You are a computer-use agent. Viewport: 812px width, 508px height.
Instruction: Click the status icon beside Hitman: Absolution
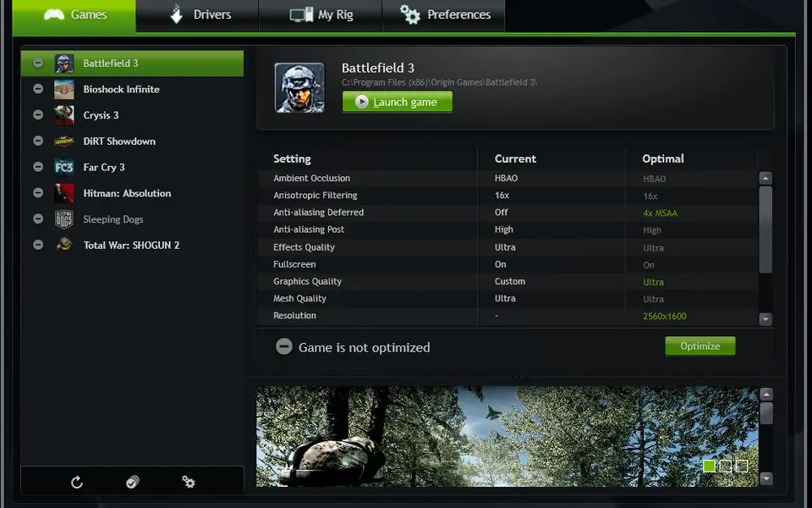(x=38, y=193)
